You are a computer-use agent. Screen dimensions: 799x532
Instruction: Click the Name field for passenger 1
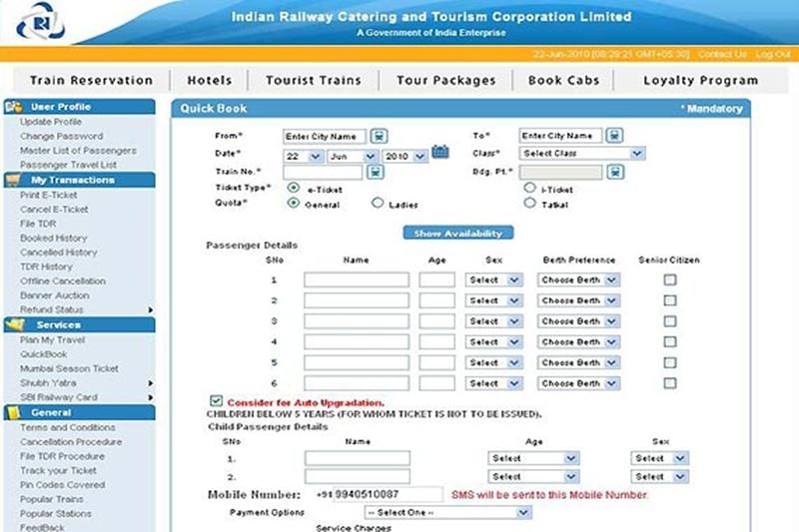pos(357,280)
